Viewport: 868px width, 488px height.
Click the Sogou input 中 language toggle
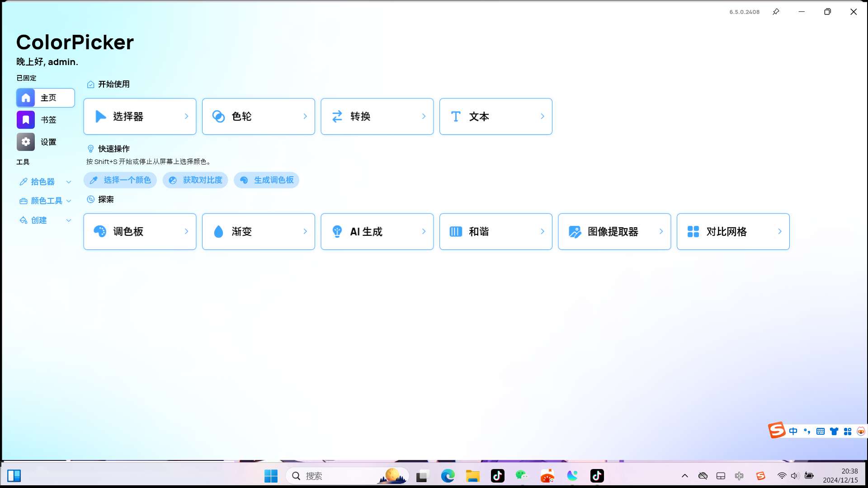[793, 431]
